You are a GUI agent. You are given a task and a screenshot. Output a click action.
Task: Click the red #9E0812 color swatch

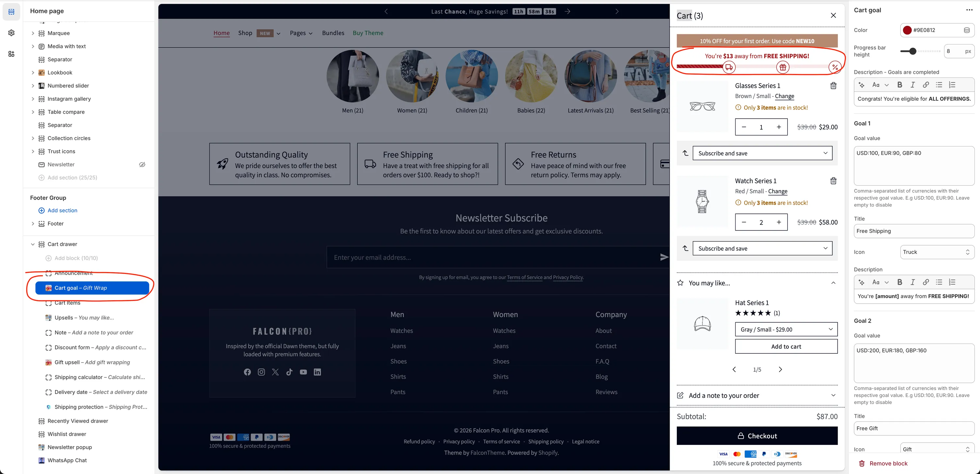[x=907, y=30]
